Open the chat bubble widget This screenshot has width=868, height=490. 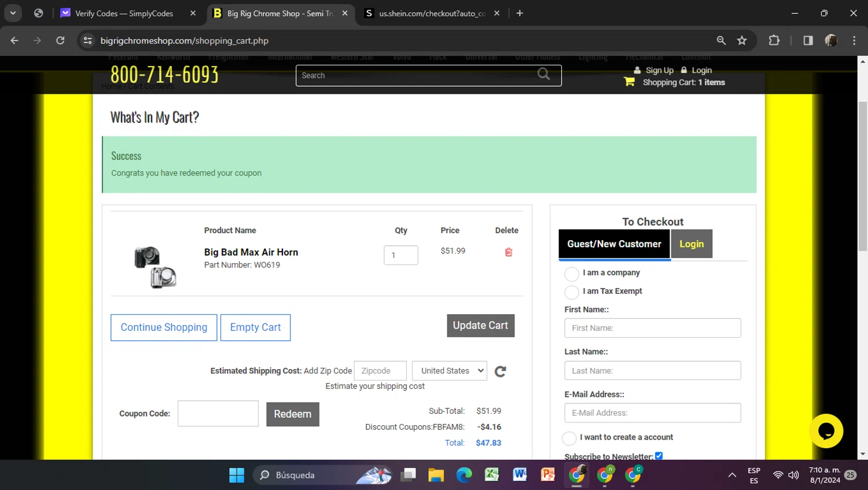click(x=826, y=431)
